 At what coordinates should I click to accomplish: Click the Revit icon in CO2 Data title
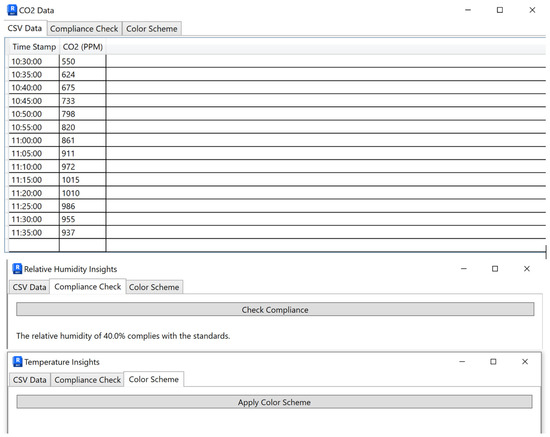(12, 10)
